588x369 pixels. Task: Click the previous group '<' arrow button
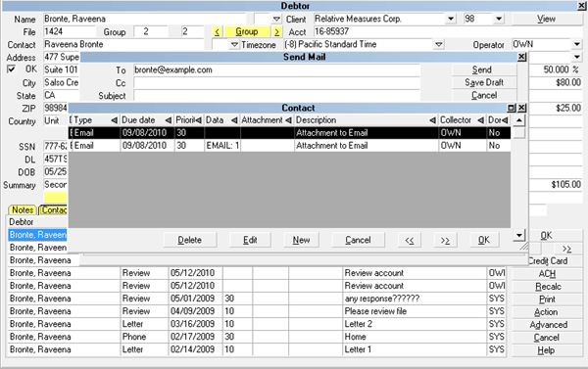pyautogui.click(x=218, y=32)
